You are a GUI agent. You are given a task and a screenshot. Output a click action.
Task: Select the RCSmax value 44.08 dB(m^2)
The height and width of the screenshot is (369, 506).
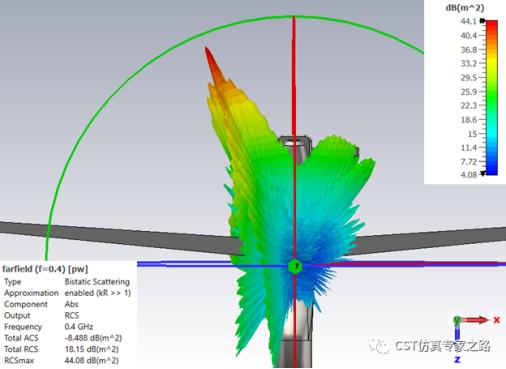click(92, 360)
